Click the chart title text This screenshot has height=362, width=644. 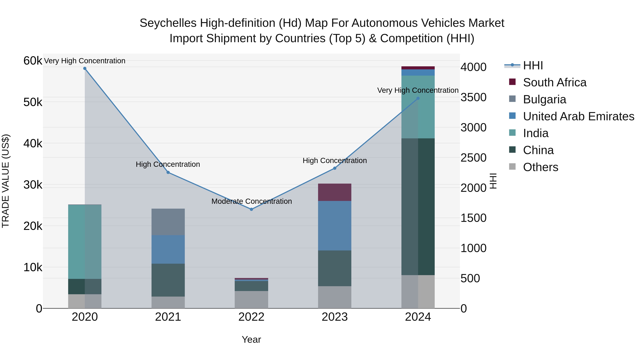click(x=322, y=30)
